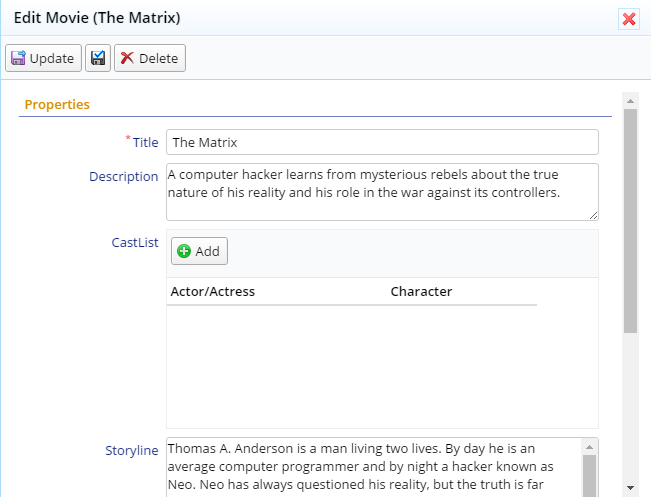Viewport: 651px width, 497px height.
Task: Close the Edit Movie dialog
Action: [x=629, y=19]
